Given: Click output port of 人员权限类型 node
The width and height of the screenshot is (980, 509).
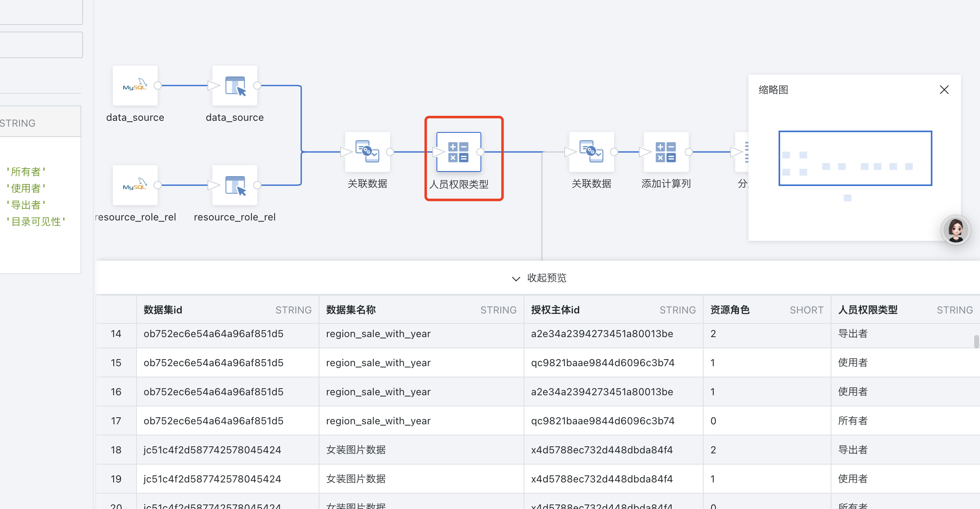Looking at the screenshot, I should coord(480,152).
